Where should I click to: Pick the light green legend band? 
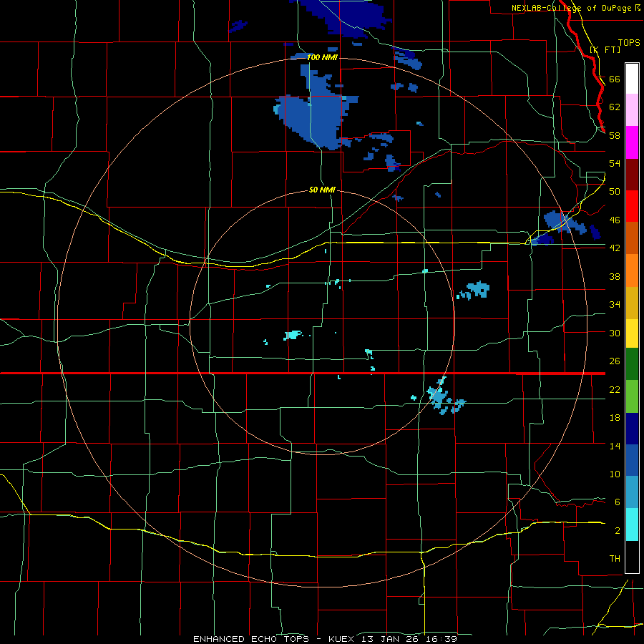[632, 396]
